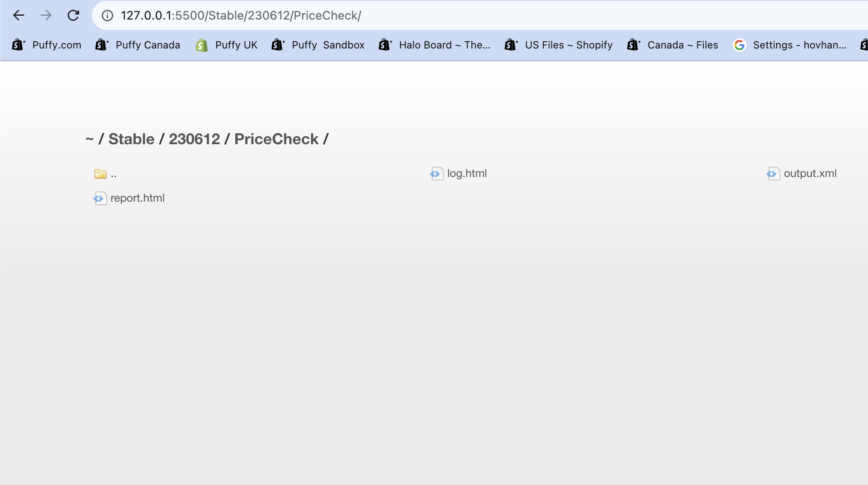Click the browser back arrow
The height and width of the screenshot is (485, 868).
[x=19, y=16]
